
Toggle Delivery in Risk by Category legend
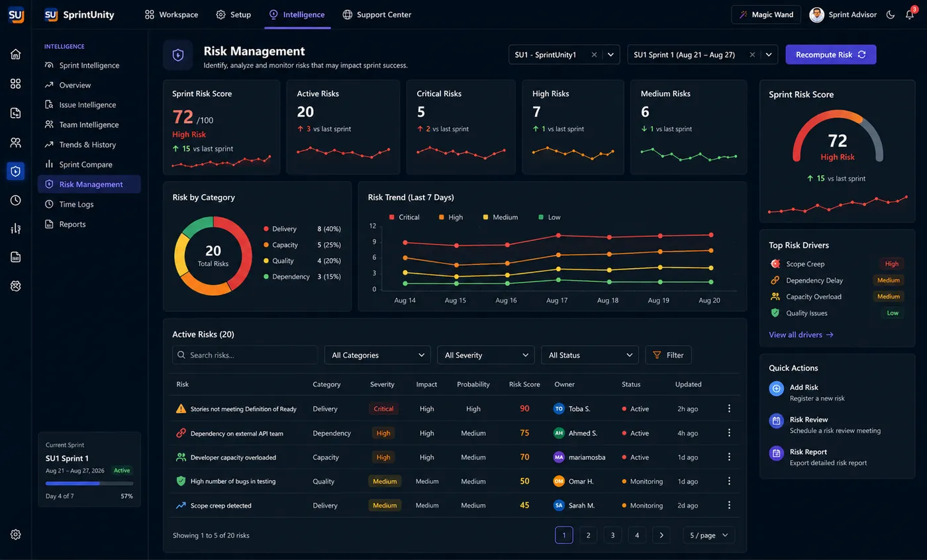pyautogui.click(x=302, y=229)
